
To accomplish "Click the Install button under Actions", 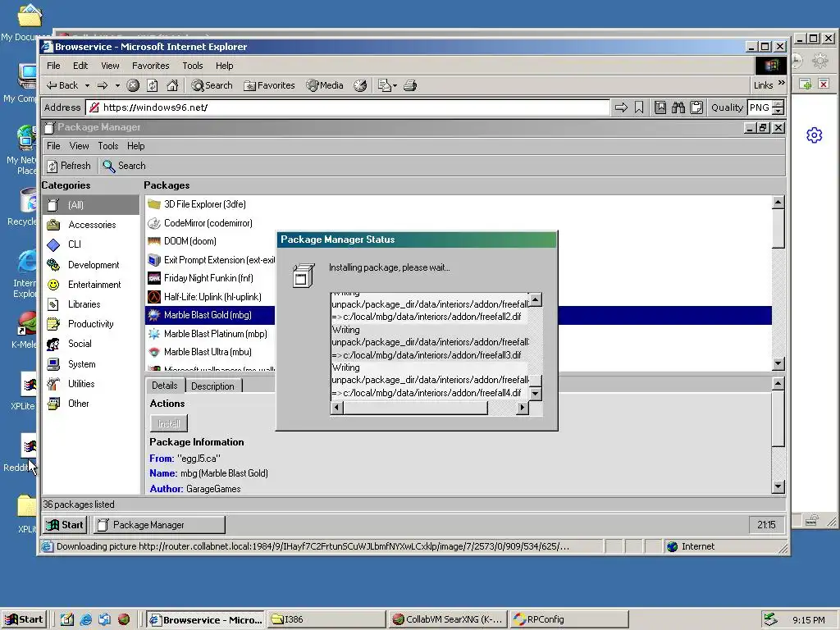I will 169,423.
